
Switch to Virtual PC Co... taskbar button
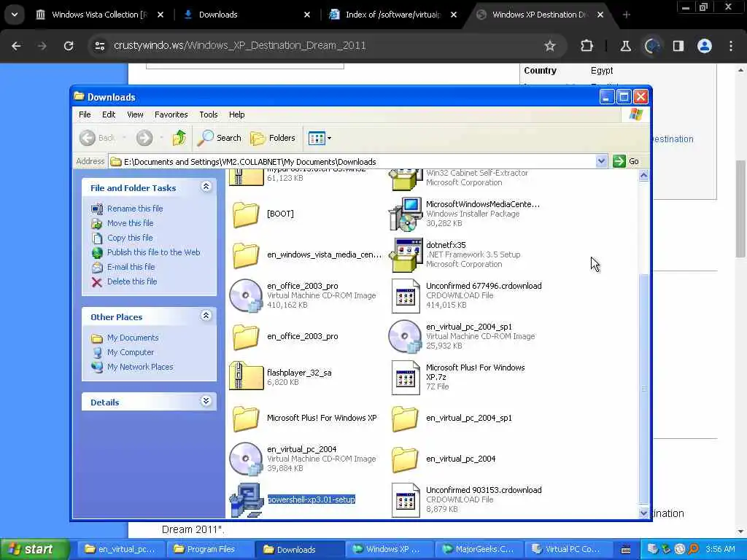coord(567,549)
